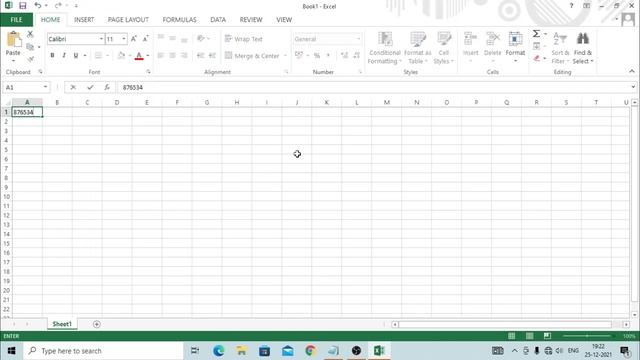Open the General number format dropdown
Screen dimensions: 640x360
pos(358,39)
